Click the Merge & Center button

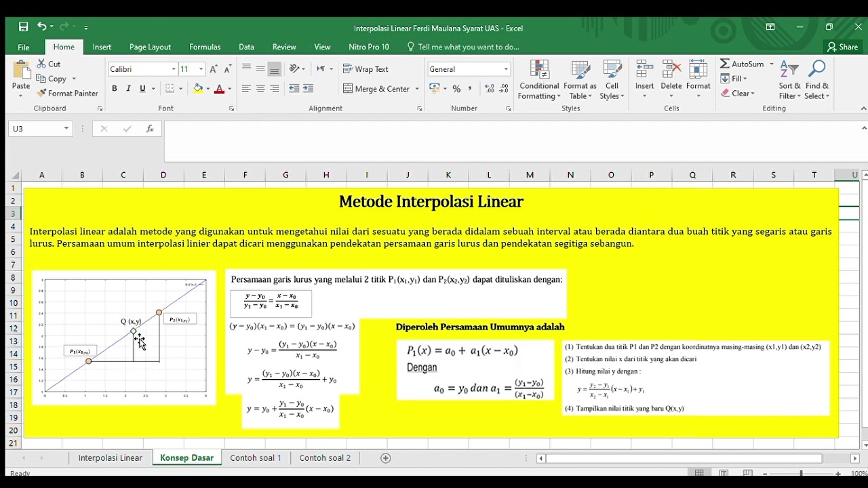pyautogui.click(x=376, y=89)
